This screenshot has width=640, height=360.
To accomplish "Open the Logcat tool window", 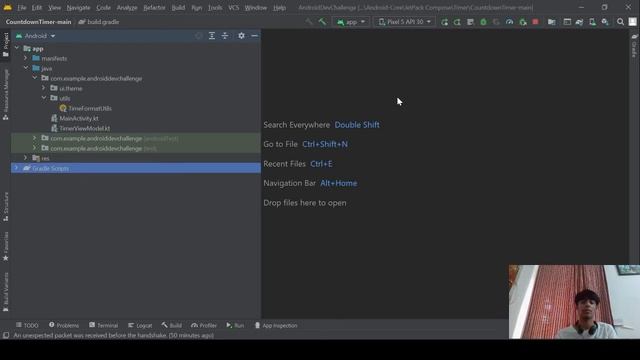I will click(140, 325).
